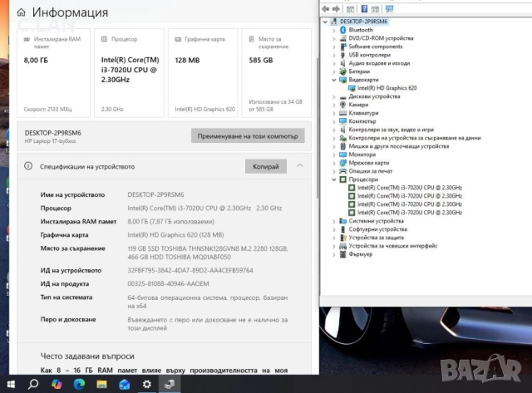The width and height of the screenshot is (532, 393).
Task: Click the Клавиатури keyboard icon
Action: (343, 113)
